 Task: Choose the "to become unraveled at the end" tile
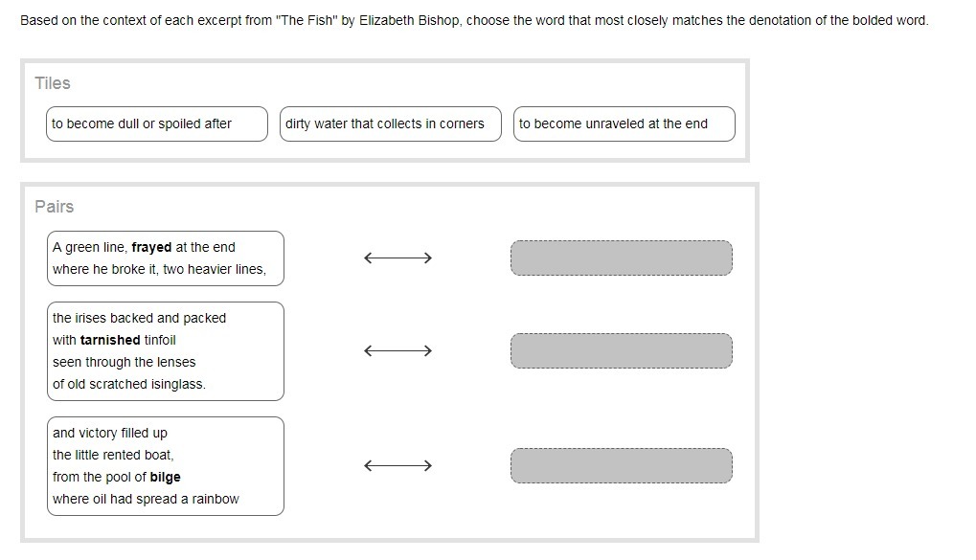pyautogui.click(x=624, y=124)
